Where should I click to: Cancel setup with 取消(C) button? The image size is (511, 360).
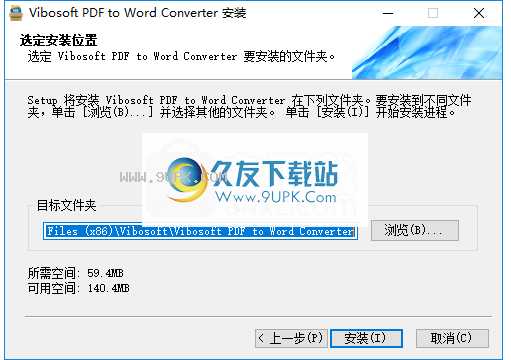452,338
